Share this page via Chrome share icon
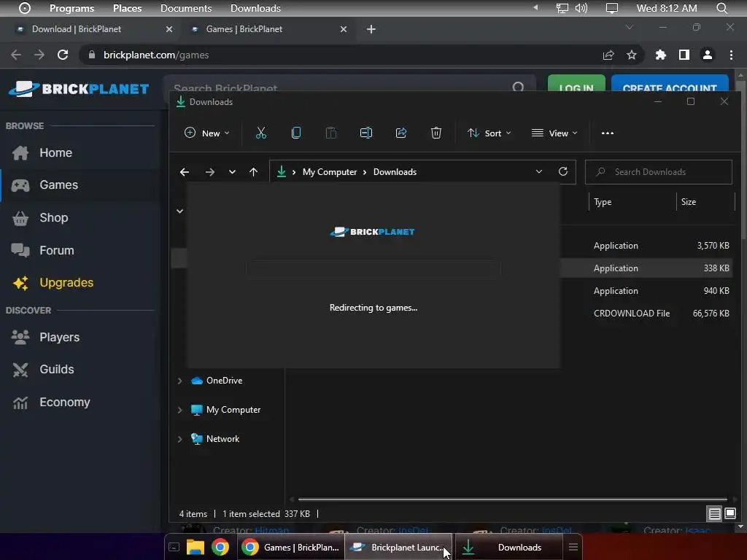Image resolution: width=747 pixels, height=560 pixels. point(608,55)
